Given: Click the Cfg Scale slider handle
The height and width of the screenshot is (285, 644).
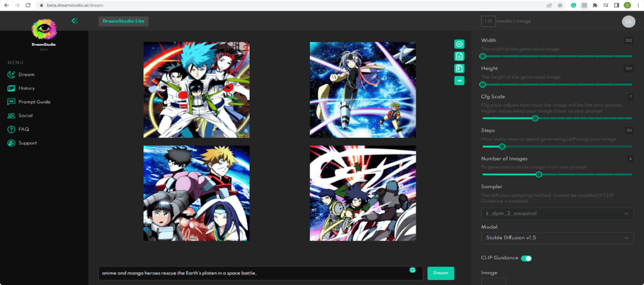Looking at the screenshot, I should tap(535, 118).
